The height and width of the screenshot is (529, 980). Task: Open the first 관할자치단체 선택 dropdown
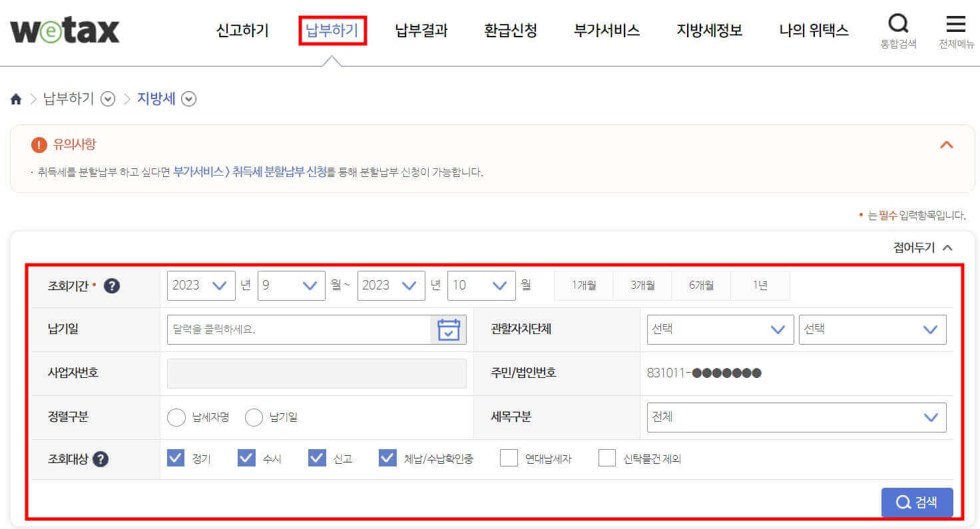point(720,329)
